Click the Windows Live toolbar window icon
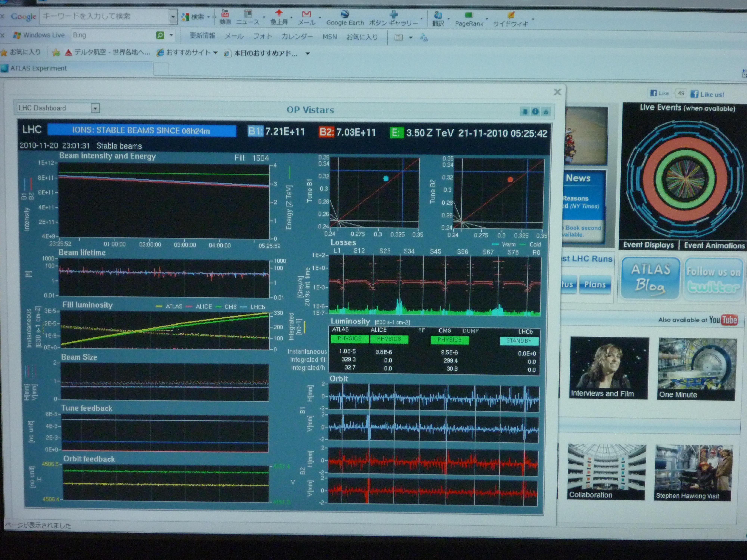 399,37
